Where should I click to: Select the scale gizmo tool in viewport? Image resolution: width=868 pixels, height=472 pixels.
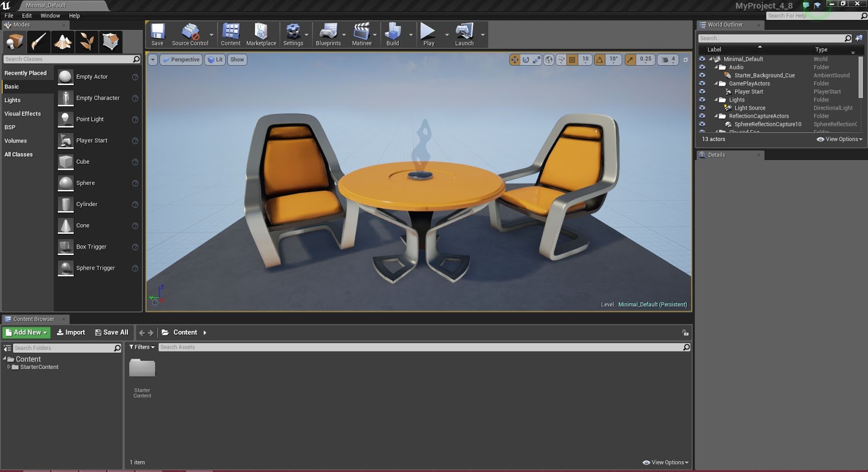point(537,60)
